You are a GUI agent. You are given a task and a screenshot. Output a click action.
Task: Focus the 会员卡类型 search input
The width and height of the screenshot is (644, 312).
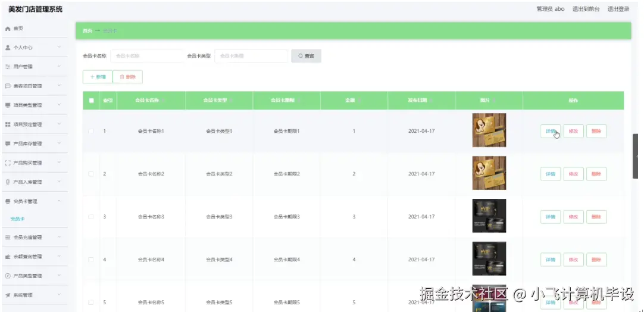click(x=251, y=56)
